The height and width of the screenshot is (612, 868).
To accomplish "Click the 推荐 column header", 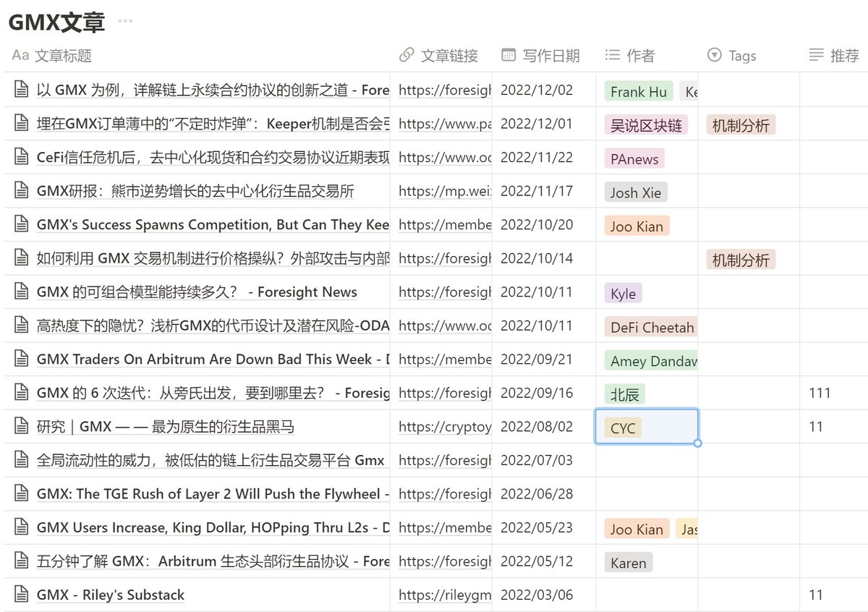I will point(834,56).
